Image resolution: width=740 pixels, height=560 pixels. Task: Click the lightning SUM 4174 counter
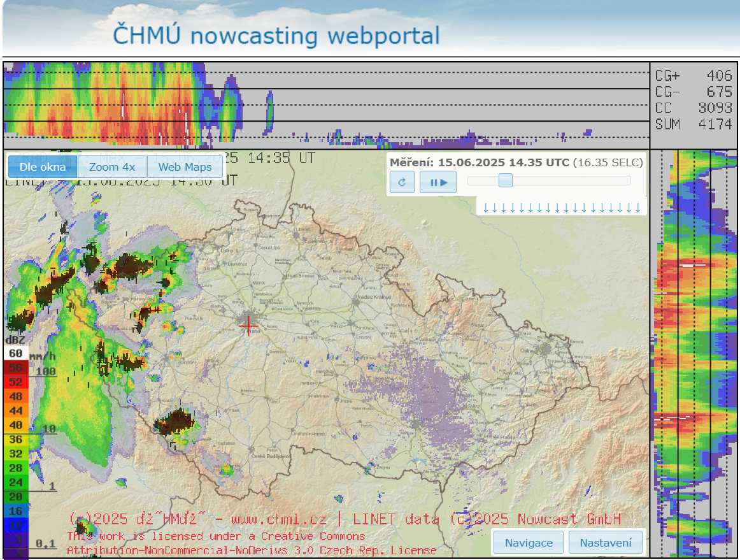coord(694,124)
